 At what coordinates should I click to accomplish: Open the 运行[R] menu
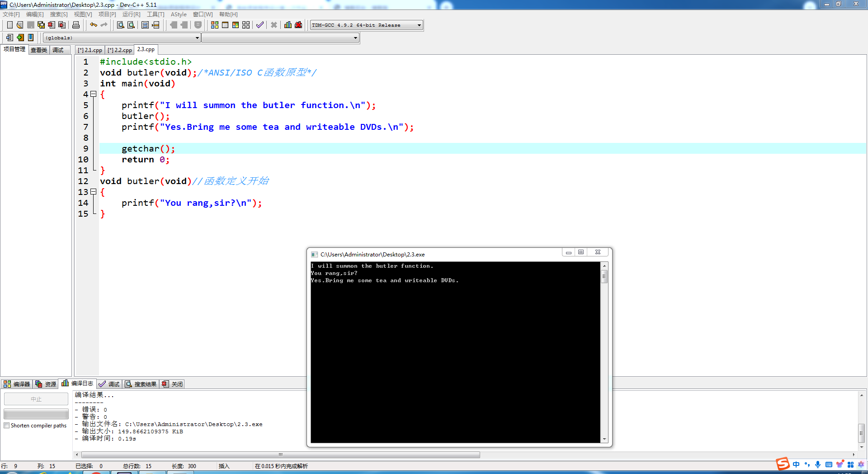[x=131, y=14]
